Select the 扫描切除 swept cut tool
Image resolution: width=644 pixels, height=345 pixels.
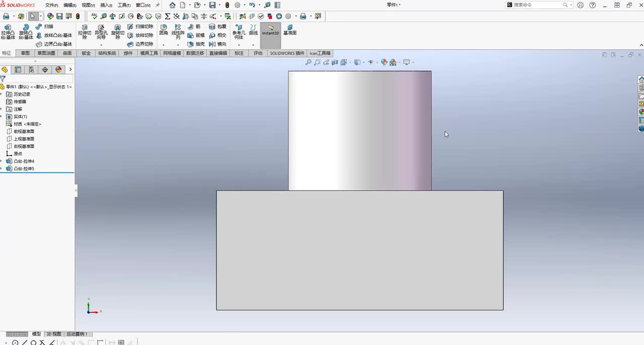click(x=140, y=27)
